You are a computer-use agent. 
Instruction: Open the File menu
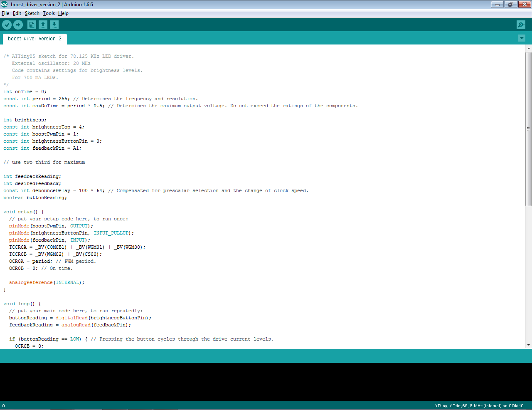(x=5, y=13)
